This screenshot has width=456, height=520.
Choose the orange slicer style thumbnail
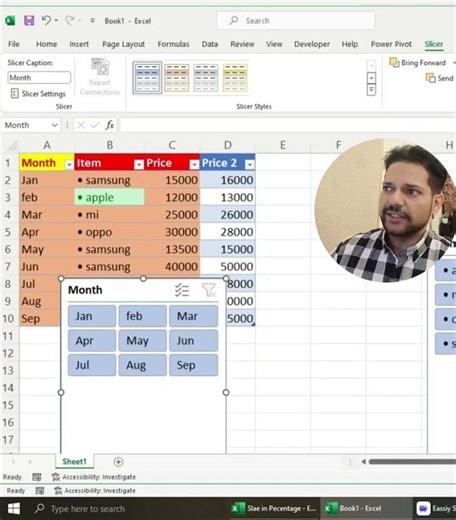coord(177,78)
